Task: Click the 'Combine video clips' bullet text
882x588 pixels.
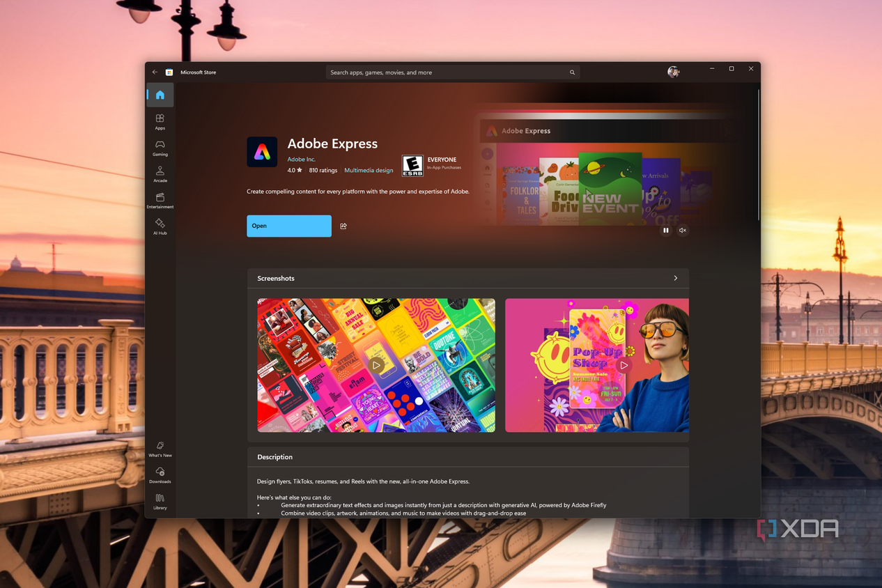Action: coord(403,513)
